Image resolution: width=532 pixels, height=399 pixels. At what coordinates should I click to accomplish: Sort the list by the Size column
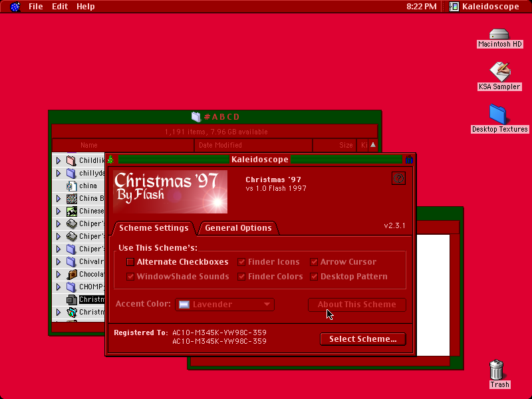334,145
